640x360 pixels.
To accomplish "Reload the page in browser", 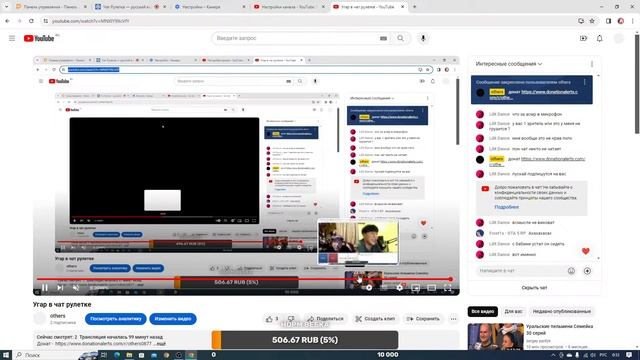I will (31, 21).
